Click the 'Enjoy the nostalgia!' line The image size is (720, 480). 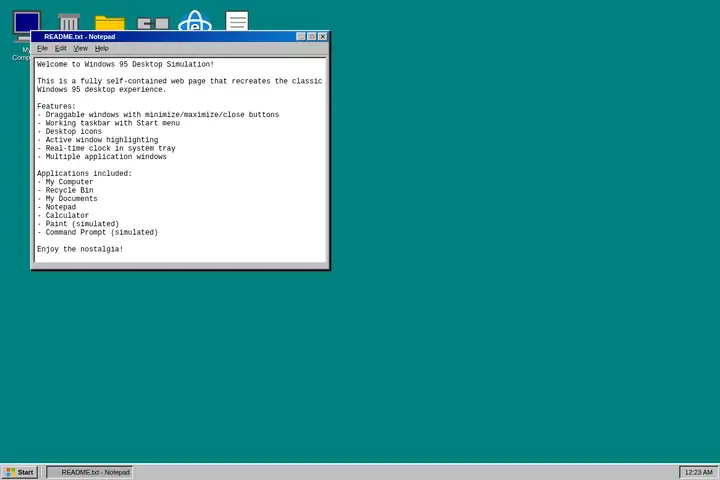click(80, 249)
